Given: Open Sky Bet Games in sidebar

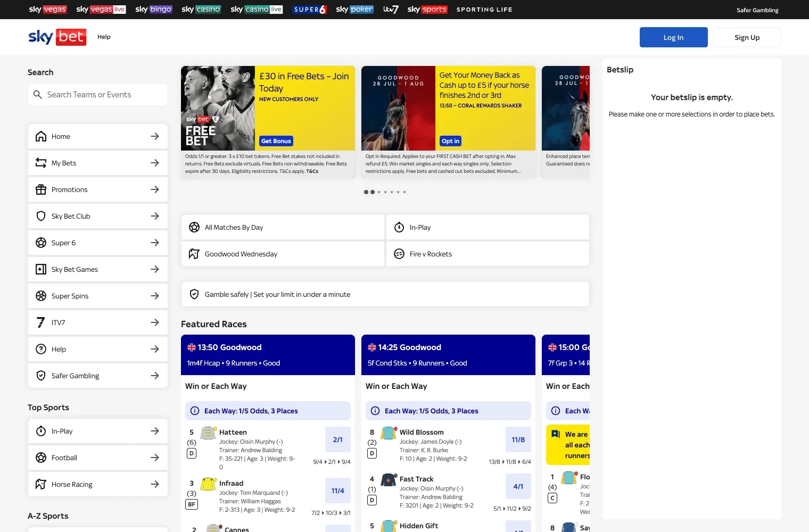Looking at the screenshot, I should [x=98, y=269].
